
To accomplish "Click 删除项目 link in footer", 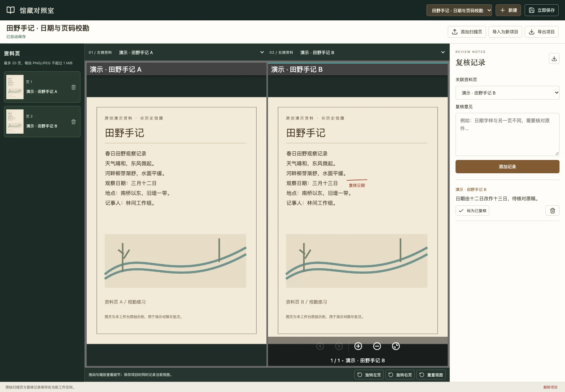I will [x=550, y=387].
